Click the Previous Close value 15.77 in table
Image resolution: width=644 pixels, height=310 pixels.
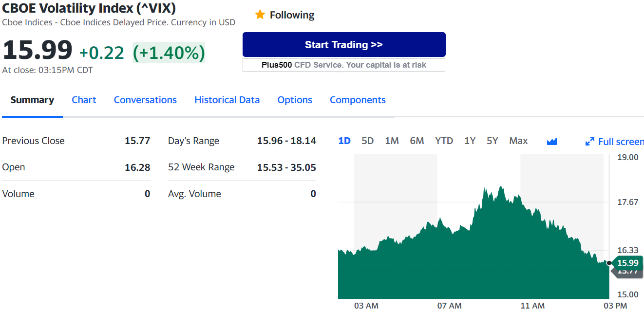pyautogui.click(x=137, y=141)
